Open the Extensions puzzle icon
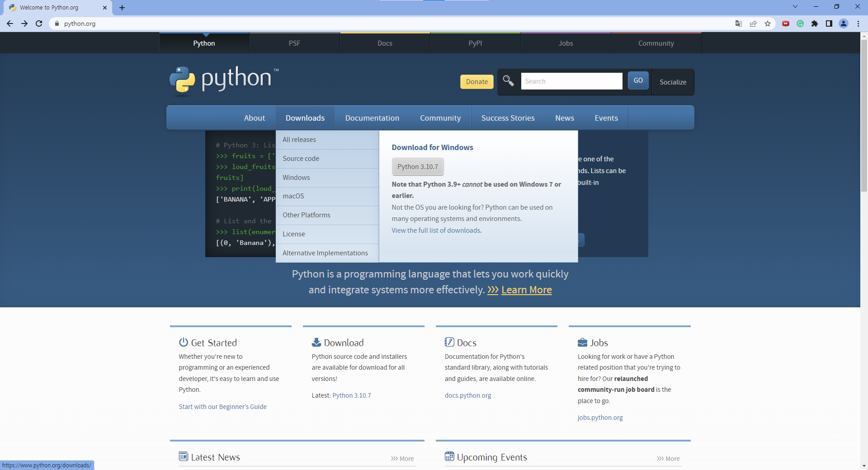The height and width of the screenshot is (470, 868). pos(815,23)
